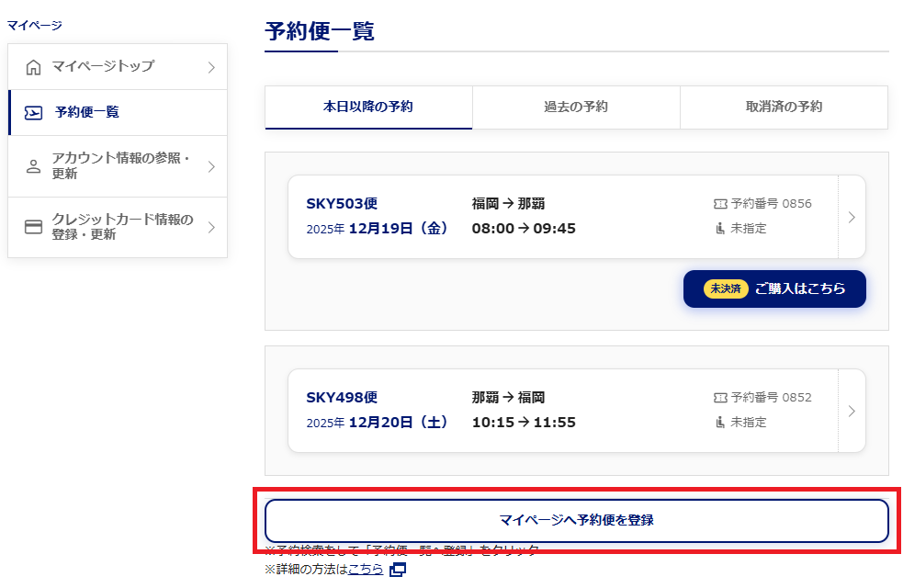
Task: Click the seat icon on the SKY498便 card
Action: pyautogui.click(x=720, y=423)
